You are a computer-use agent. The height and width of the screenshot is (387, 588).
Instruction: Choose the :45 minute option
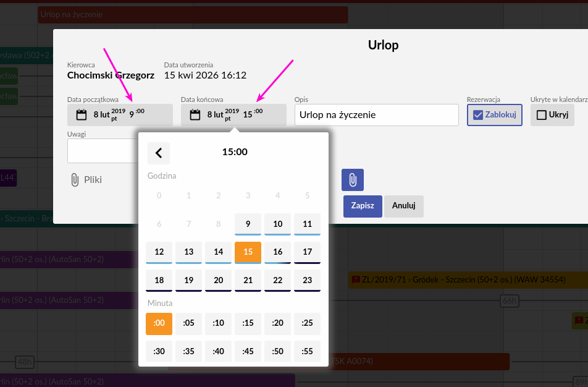[248, 351]
